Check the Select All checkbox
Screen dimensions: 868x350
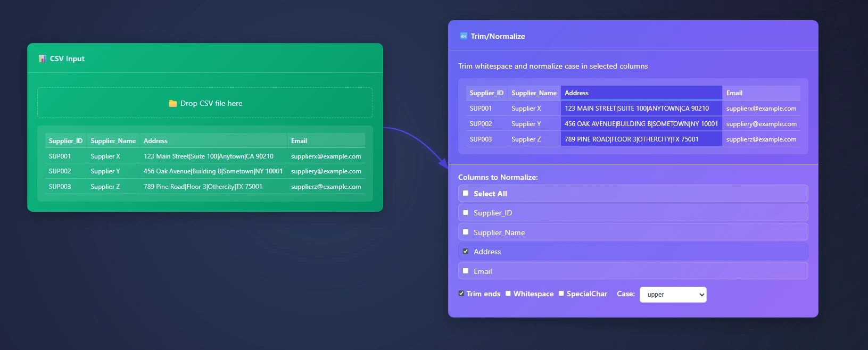466,194
